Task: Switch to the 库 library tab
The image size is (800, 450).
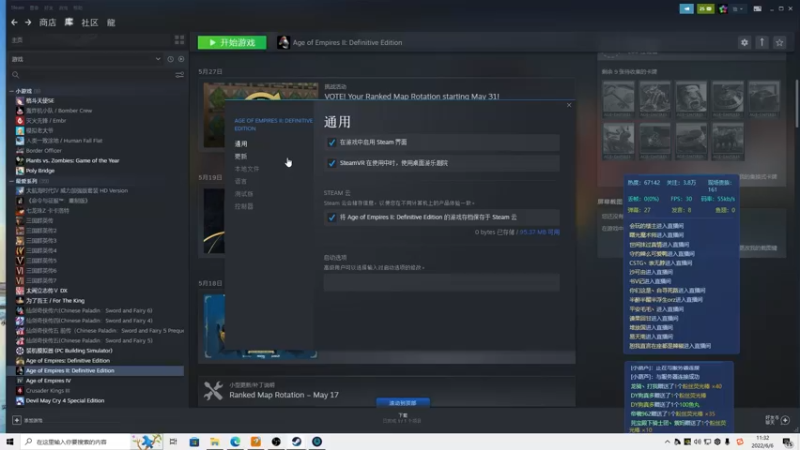Action: pyautogui.click(x=69, y=22)
